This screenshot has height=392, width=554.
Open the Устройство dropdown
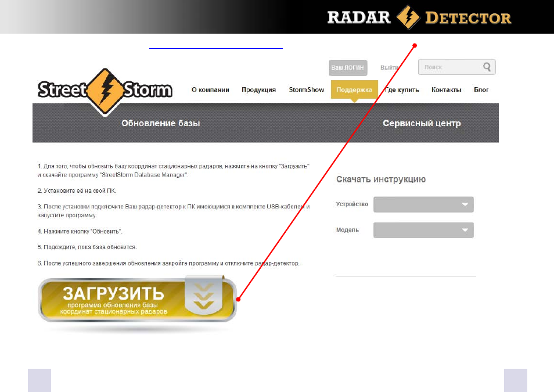click(423, 204)
